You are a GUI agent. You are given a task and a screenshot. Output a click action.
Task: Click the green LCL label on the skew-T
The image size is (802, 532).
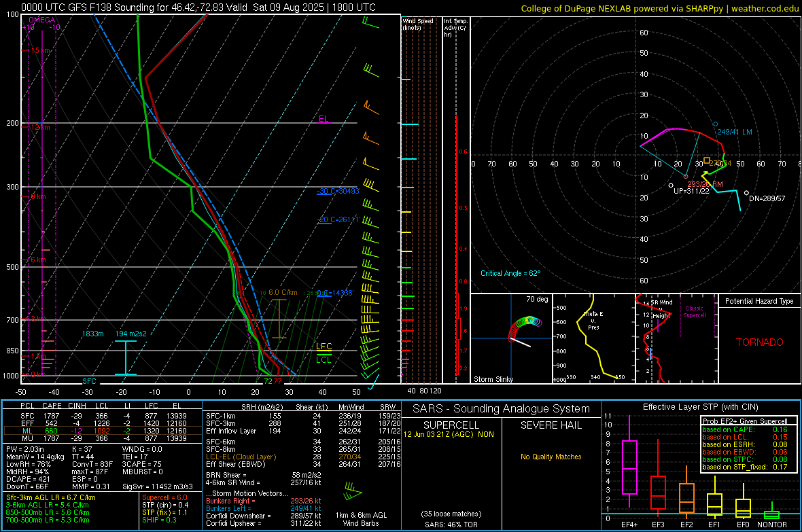pos(324,359)
